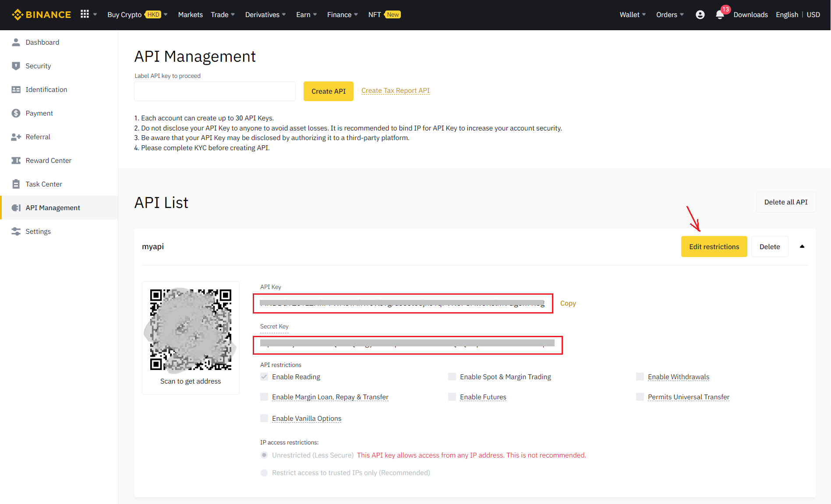This screenshot has width=831, height=504.
Task: Collapse the myapi details arrow
Action: coord(802,247)
